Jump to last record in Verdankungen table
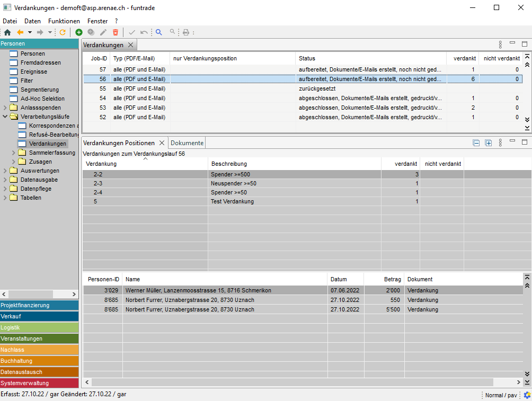Screen dimensions: 532x401 pos(527,128)
